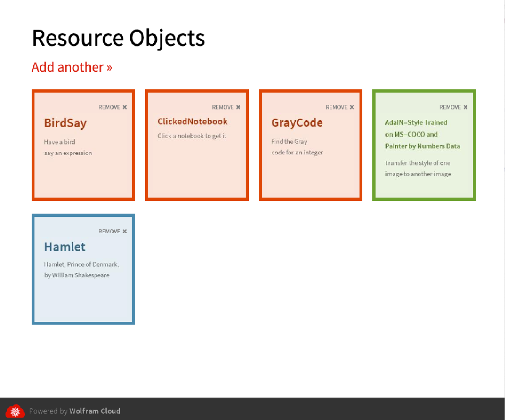
Task: Select 'Find the Gray code for an integer' text
Action: click(297, 147)
